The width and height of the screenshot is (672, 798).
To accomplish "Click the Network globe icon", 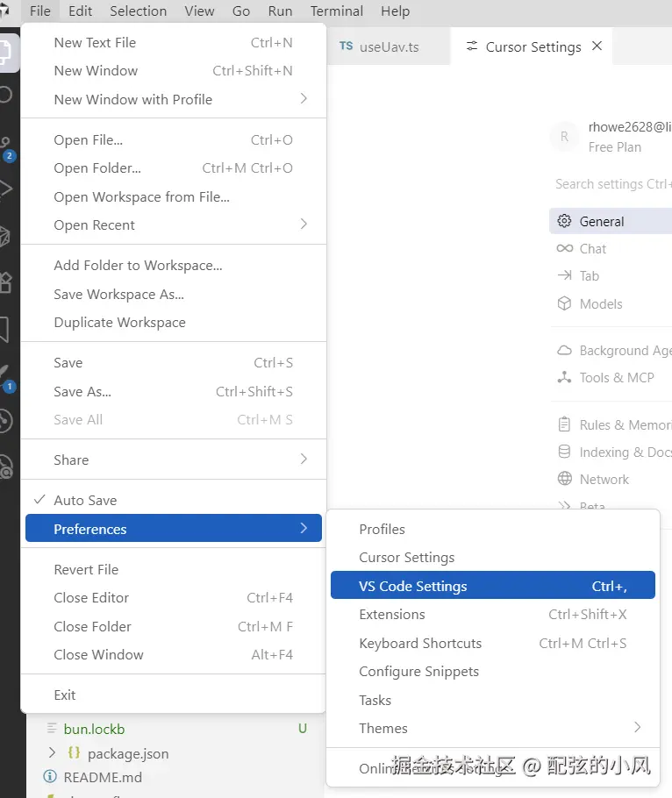I will (564, 479).
